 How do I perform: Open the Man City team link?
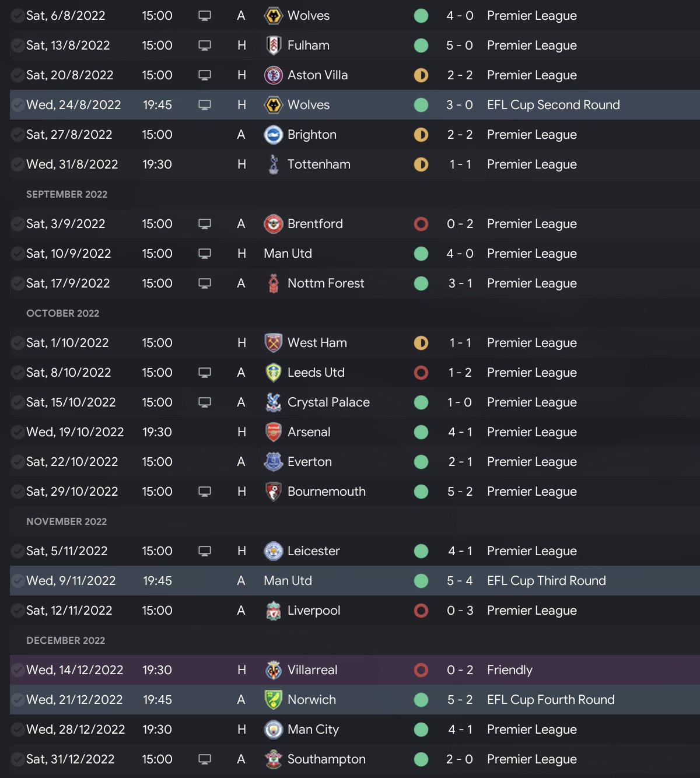pyautogui.click(x=313, y=730)
